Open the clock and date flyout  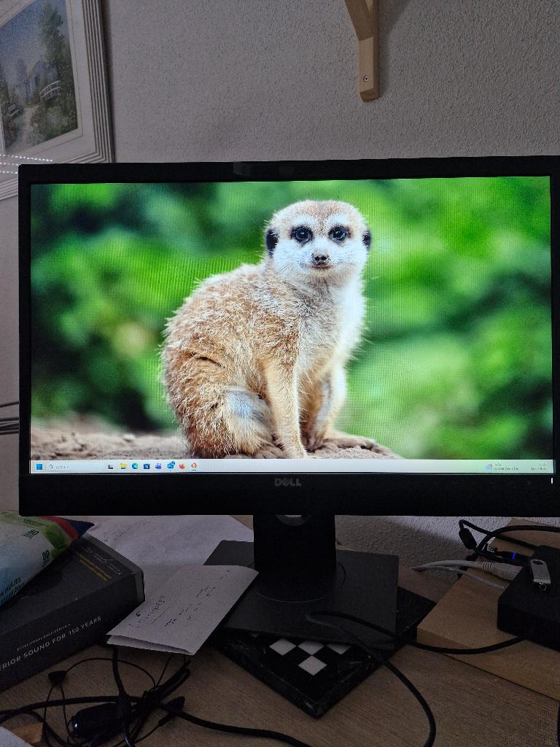[539, 467]
